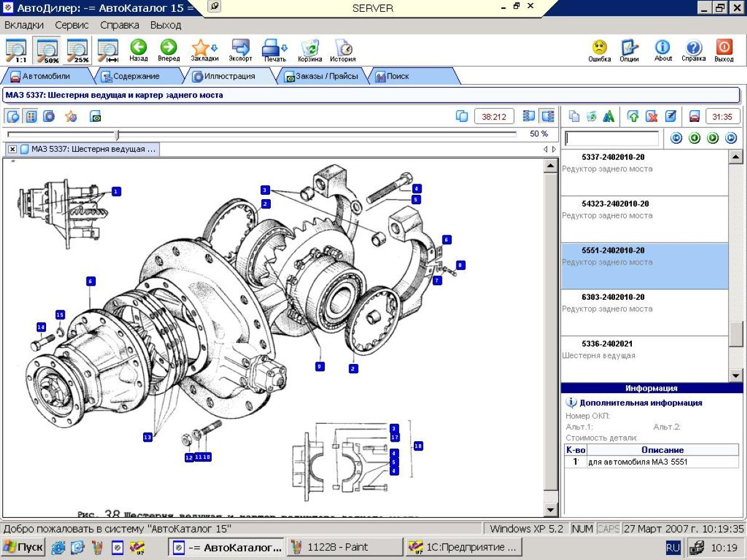
Task: Open the Корзина basket
Action: pyautogui.click(x=310, y=50)
